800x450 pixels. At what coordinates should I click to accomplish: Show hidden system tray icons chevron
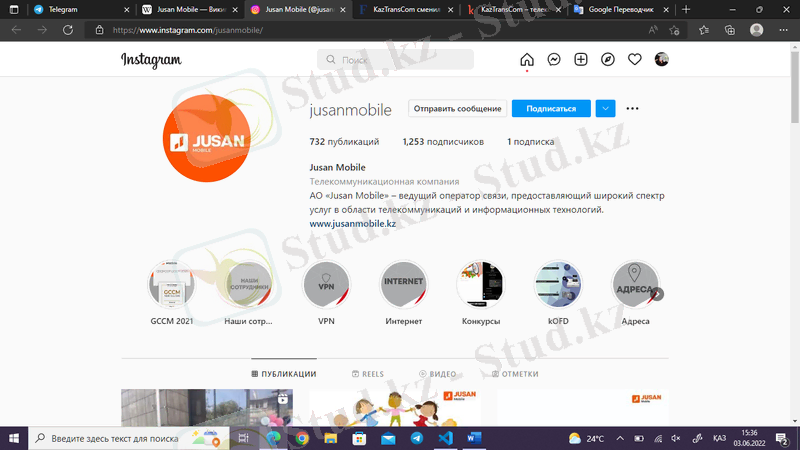tap(620, 438)
